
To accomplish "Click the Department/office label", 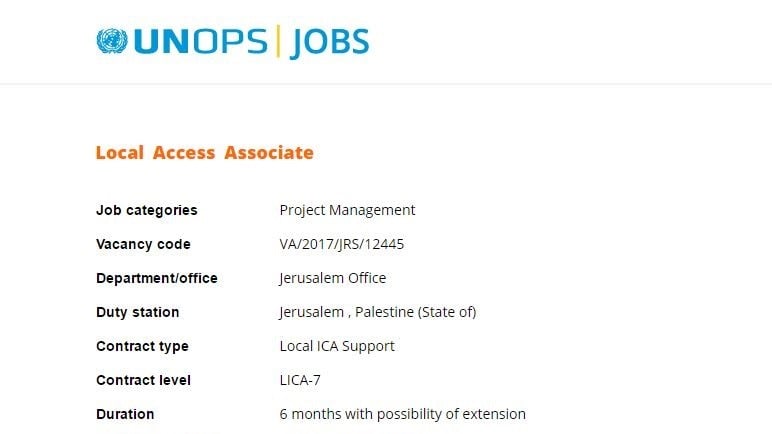I will (157, 278).
